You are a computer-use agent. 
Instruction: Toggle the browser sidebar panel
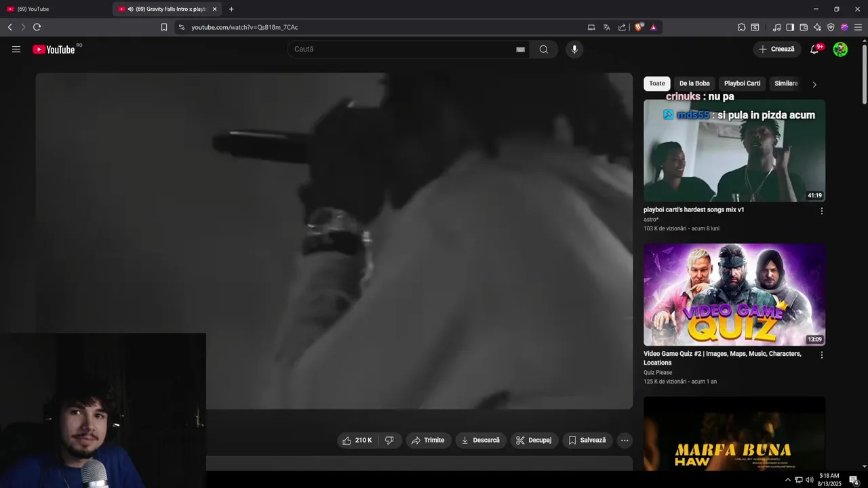click(790, 27)
